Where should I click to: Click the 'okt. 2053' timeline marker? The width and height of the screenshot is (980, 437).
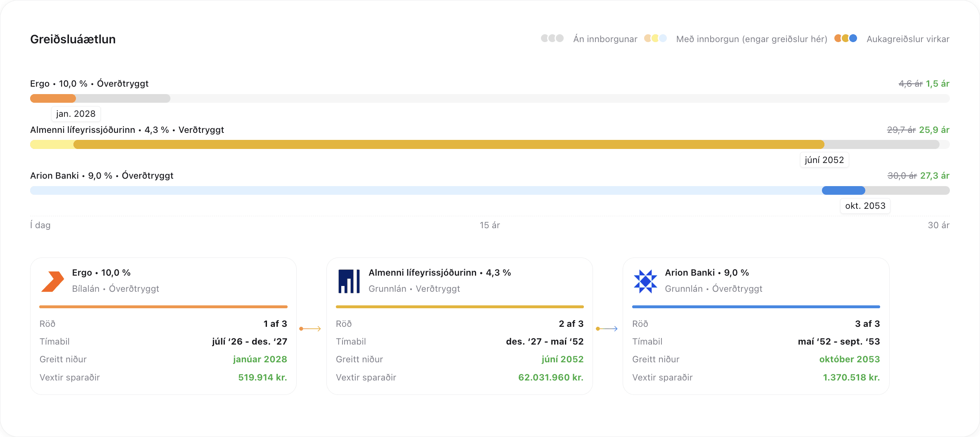pyautogui.click(x=865, y=206)
